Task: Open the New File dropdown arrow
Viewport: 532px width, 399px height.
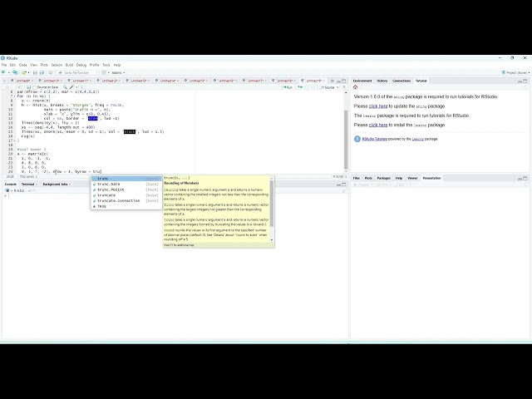Action: [x=8, y=72]
